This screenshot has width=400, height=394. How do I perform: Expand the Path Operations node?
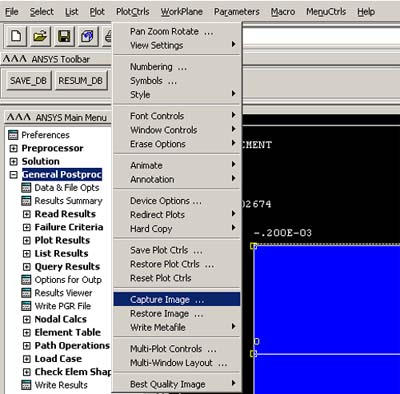(26, 346)
